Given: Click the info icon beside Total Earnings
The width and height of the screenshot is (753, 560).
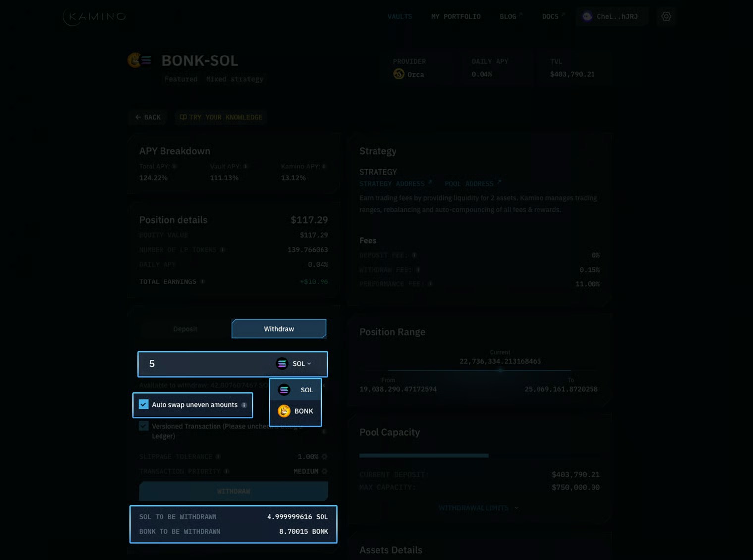Looking at the screenshot, I should tap(202, 281).
